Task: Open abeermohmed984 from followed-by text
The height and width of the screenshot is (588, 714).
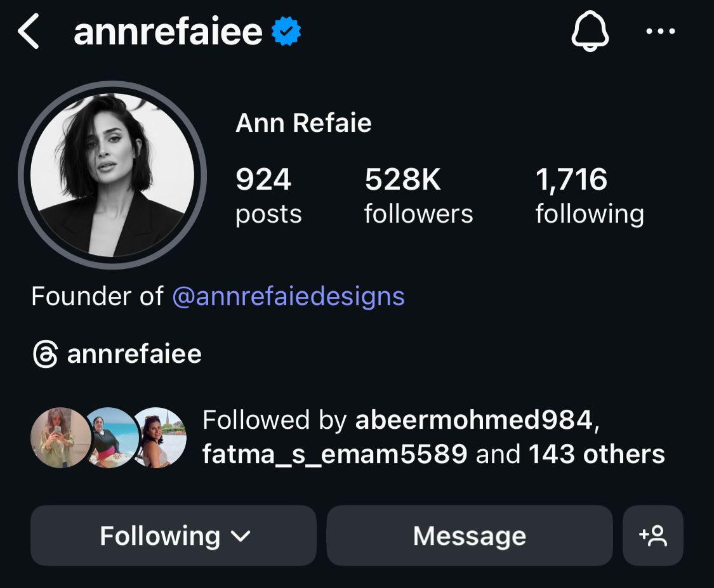Action: tap(473, 420)
